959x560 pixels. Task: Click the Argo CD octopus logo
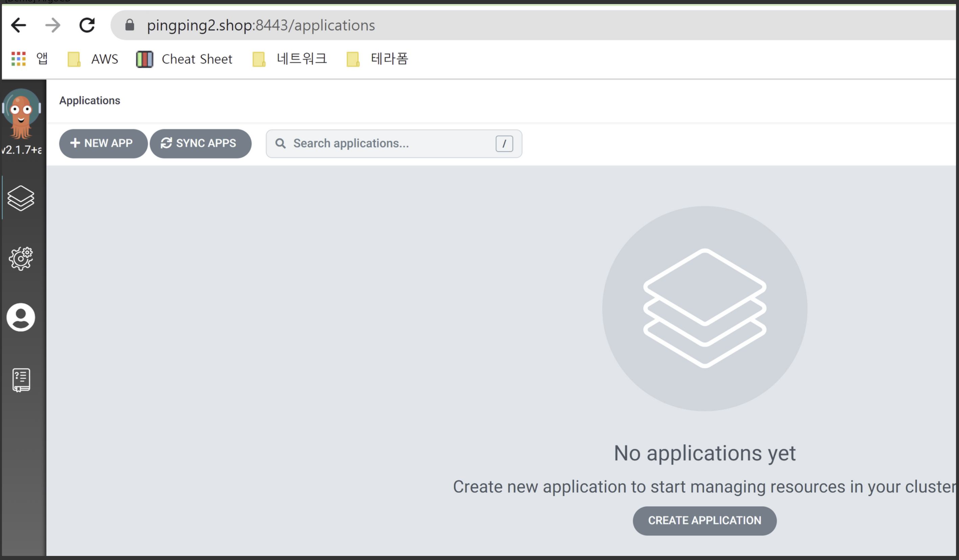coord(21,113)
